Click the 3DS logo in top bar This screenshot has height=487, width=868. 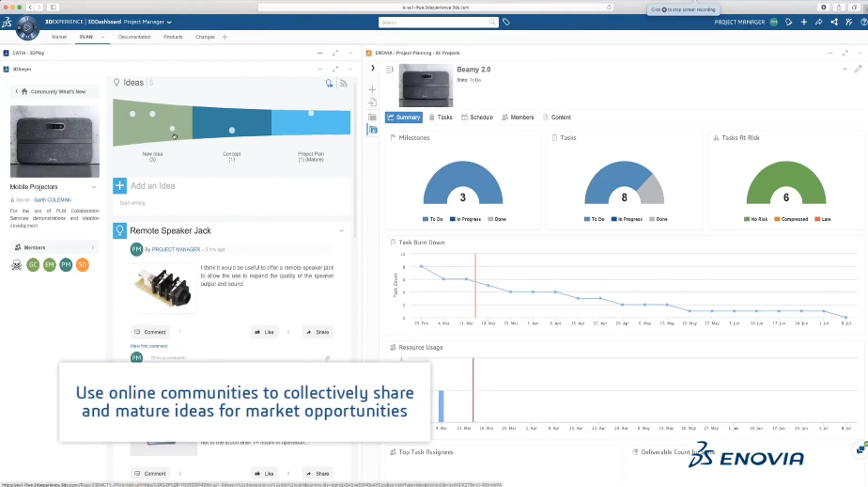click(7, 23)
